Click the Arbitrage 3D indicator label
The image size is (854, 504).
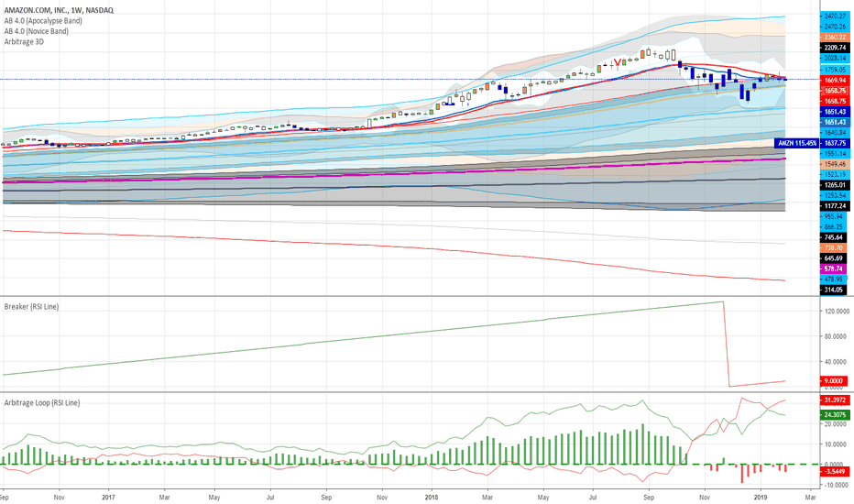click(24, 41)
